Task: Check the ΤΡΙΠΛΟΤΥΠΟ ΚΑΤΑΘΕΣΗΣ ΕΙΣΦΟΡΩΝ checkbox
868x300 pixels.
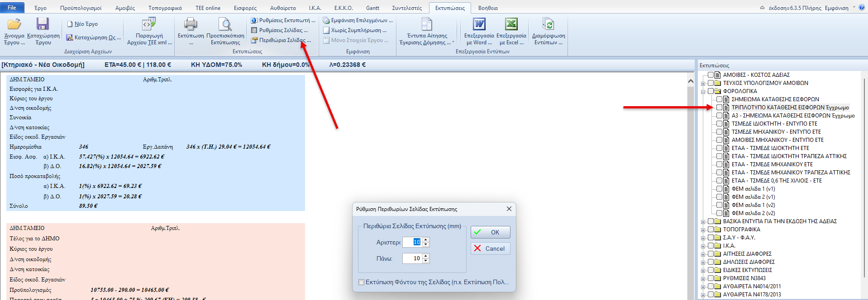Action: 719,108
